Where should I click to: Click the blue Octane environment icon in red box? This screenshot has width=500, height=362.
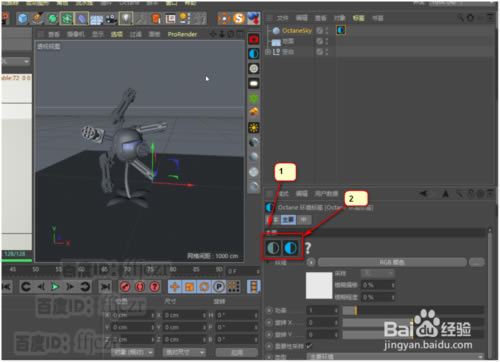(290, 248)
